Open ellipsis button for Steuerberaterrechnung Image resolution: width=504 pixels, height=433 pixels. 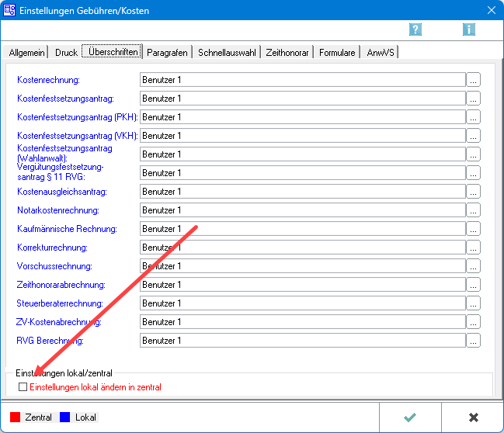473,303
